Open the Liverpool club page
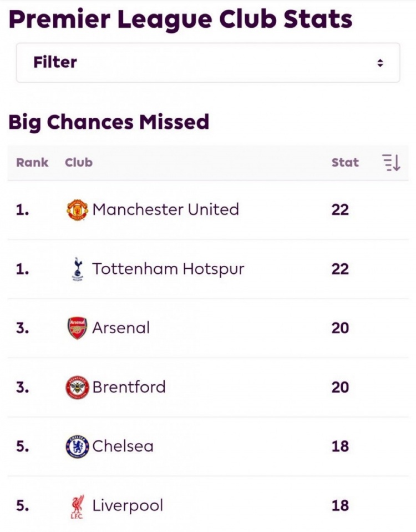 128,506
